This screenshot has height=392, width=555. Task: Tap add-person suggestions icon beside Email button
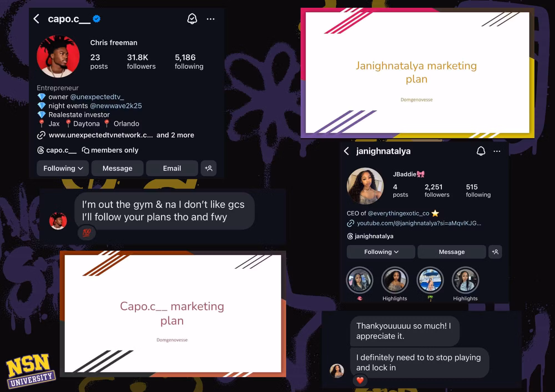(208, 168)
